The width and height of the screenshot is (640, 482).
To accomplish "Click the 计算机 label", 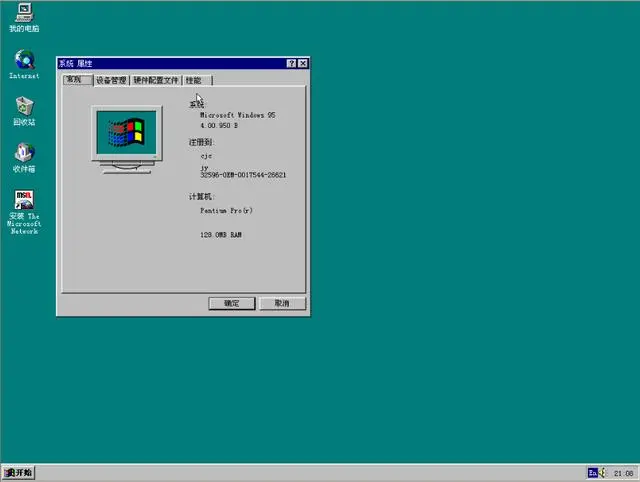I will tap(202, 197).
